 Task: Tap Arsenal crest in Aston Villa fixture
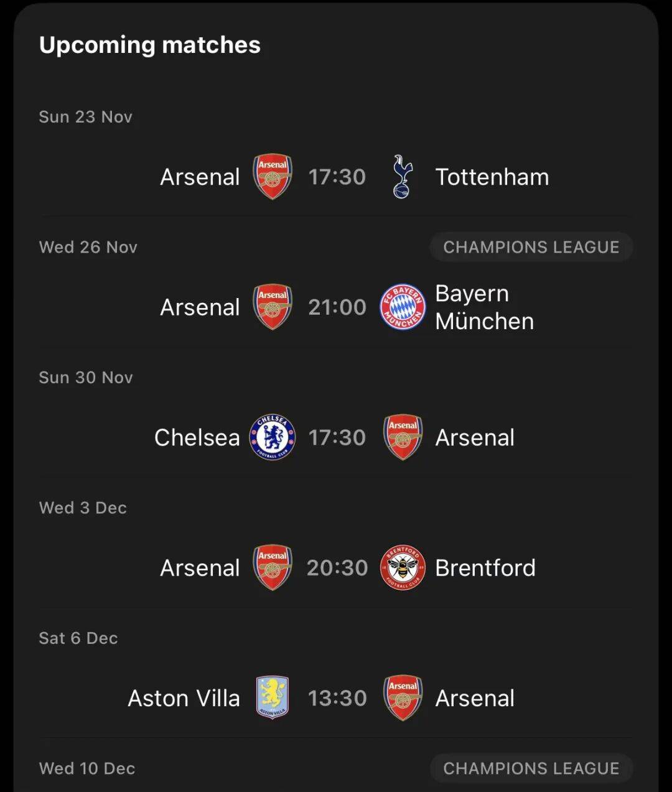point(403,698)
